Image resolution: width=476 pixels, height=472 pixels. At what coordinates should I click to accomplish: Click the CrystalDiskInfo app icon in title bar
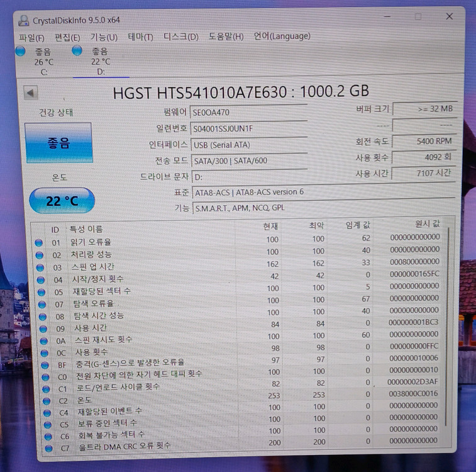(23, 21)
